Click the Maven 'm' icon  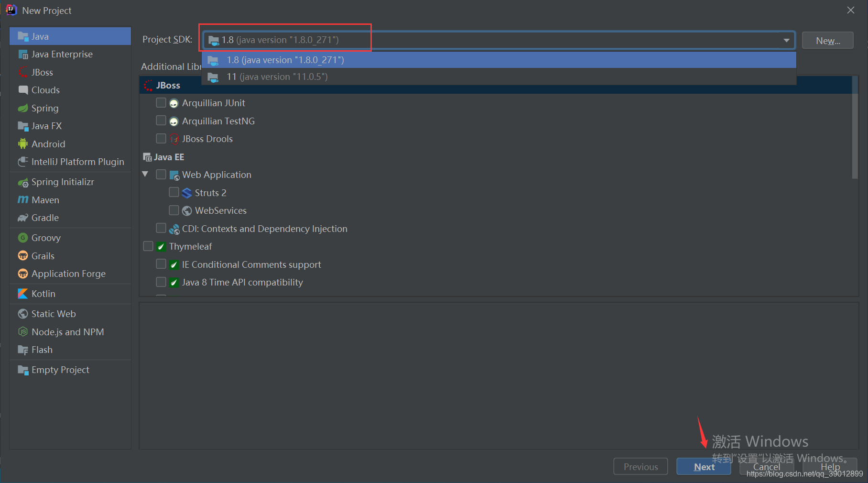(x=23, y=200)
